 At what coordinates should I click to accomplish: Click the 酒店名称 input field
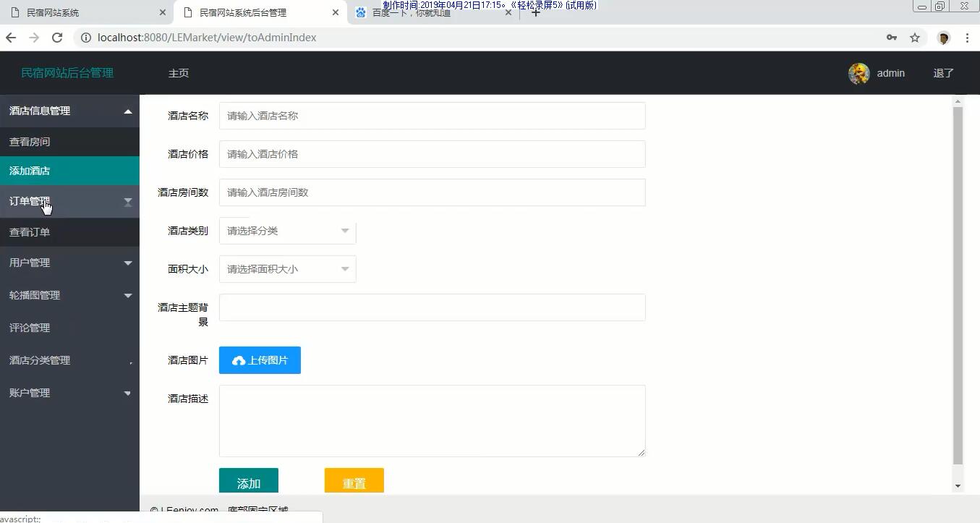(432, 116)
